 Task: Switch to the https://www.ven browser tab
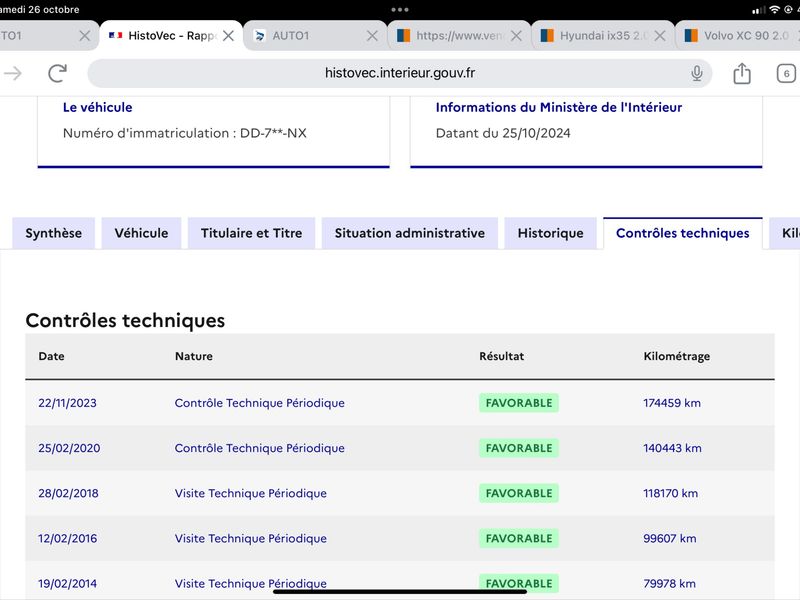(459, 36)
